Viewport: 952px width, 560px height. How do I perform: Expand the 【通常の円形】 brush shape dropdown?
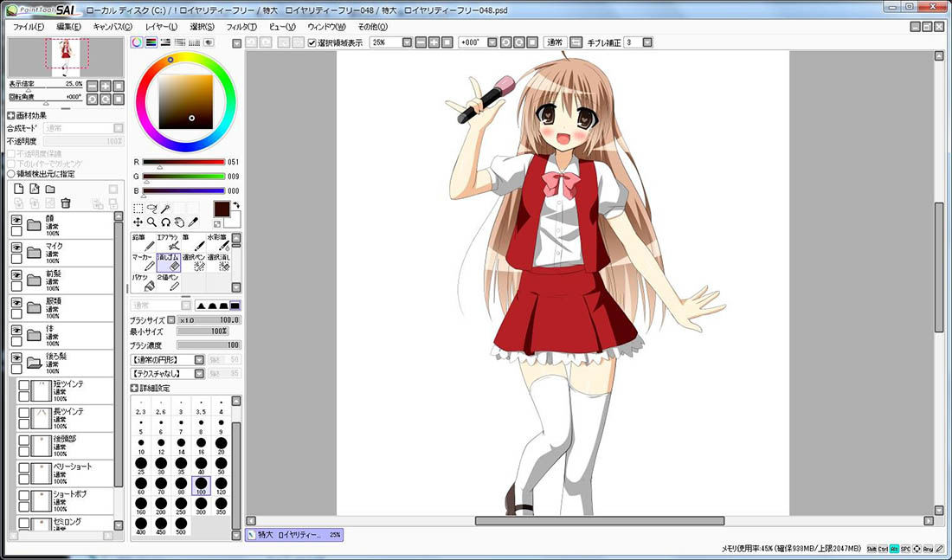point(199,359)
